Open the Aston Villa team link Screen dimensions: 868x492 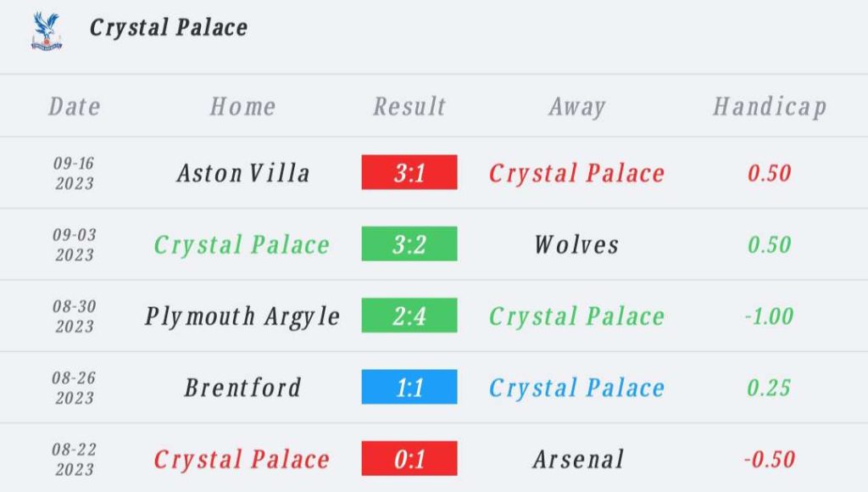pyautogui.click(x=243, y=173)
